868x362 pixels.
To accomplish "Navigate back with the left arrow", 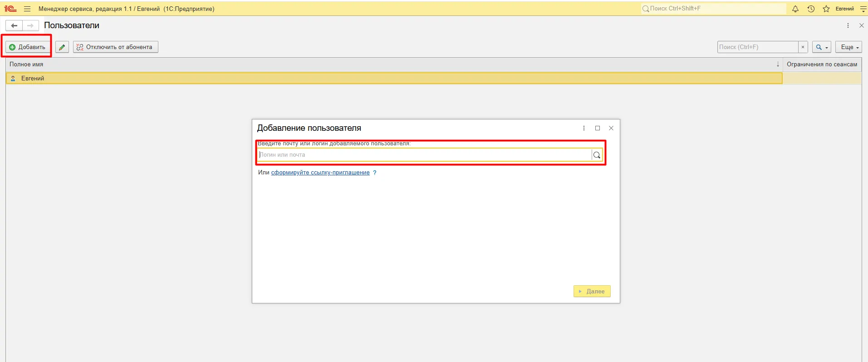I will 14,25.
